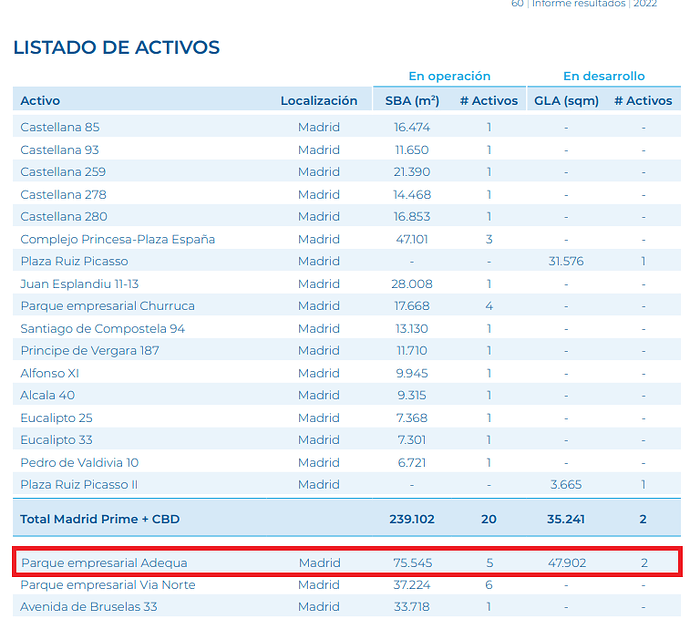
Task: Select the SBA value 21.390
Action: [x=412, y=172]
